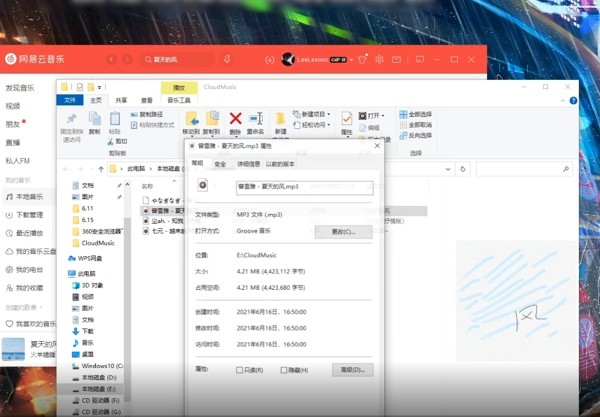Click the circular download icon beside the avatar
600x417 pixels.
pos(269,60)
